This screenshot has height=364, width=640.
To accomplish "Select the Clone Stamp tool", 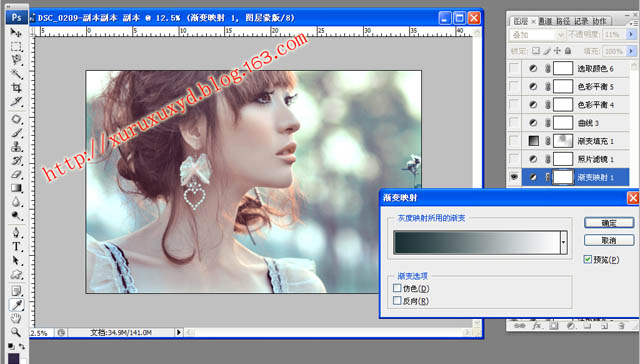I will coord(16,146).
